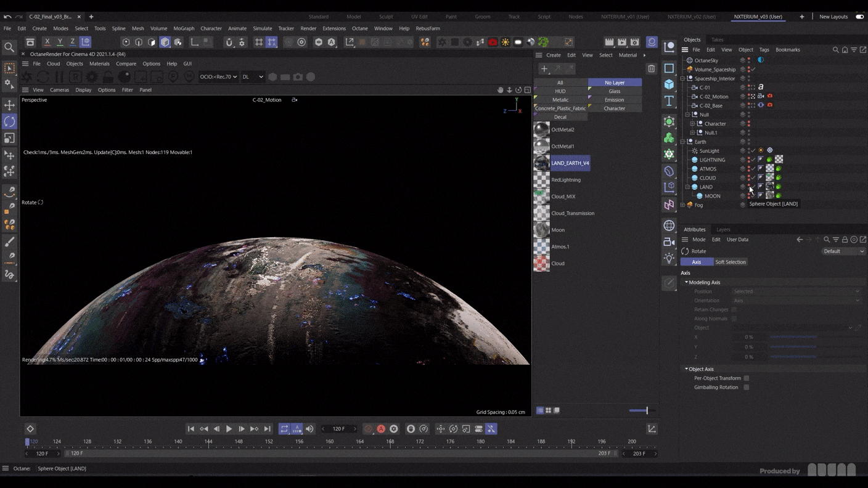Collapse the Spaceship_Interior tree node
The height and width of the screenshot is (488, 868).
pyautogui.click(x=682, y=79)
